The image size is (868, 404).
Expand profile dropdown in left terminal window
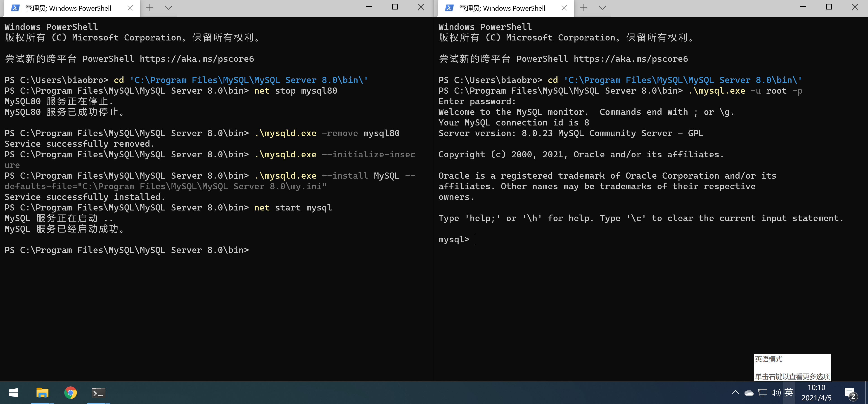point(168,8)
